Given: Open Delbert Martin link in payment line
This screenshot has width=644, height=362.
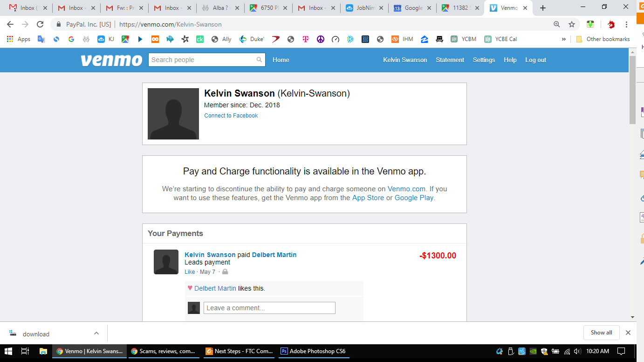Looking at the screenshot, I should coord(274,255).
